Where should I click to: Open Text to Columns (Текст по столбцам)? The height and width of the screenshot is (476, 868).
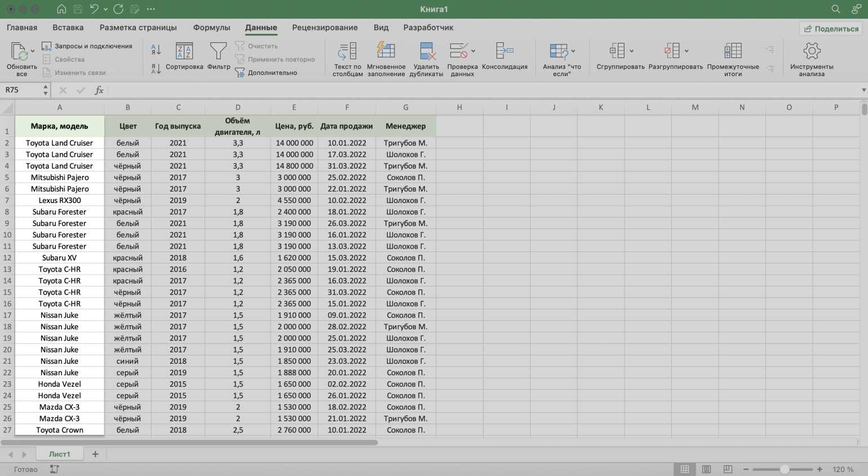click(347, 52)
